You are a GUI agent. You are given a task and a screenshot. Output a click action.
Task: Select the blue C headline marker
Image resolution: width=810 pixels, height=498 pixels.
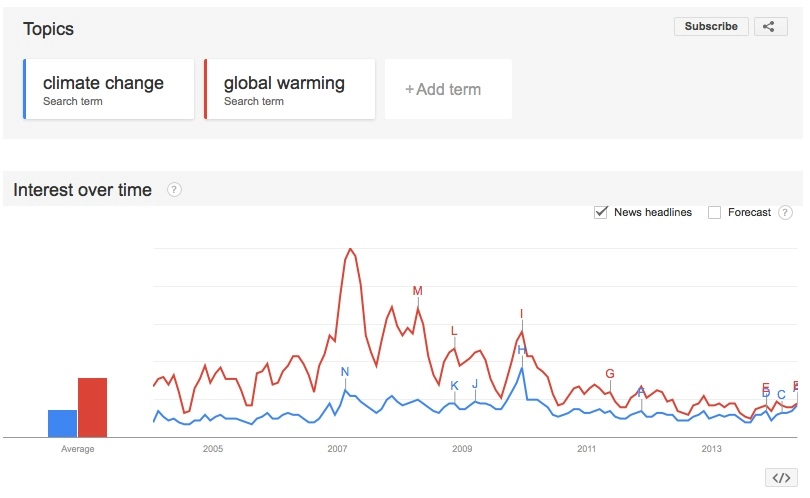tap(781, 395)
